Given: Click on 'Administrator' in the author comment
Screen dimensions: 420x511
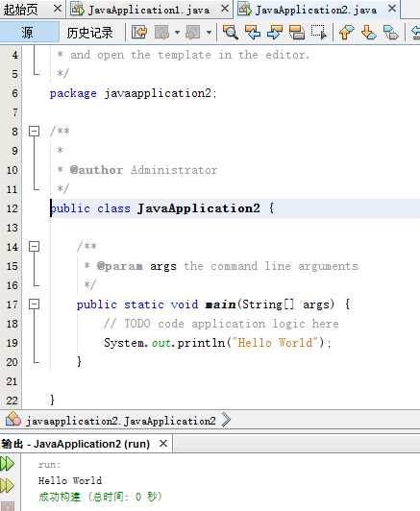Looking at the screenshot, I should [x=174, y=170].
